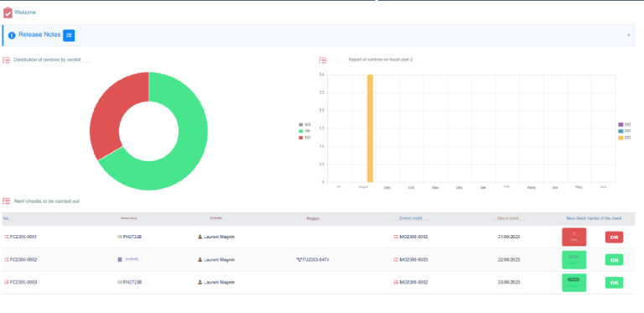644x313 pixels.
Task: Toggle the N/A grey legend swatch
Action: [301, 124]
